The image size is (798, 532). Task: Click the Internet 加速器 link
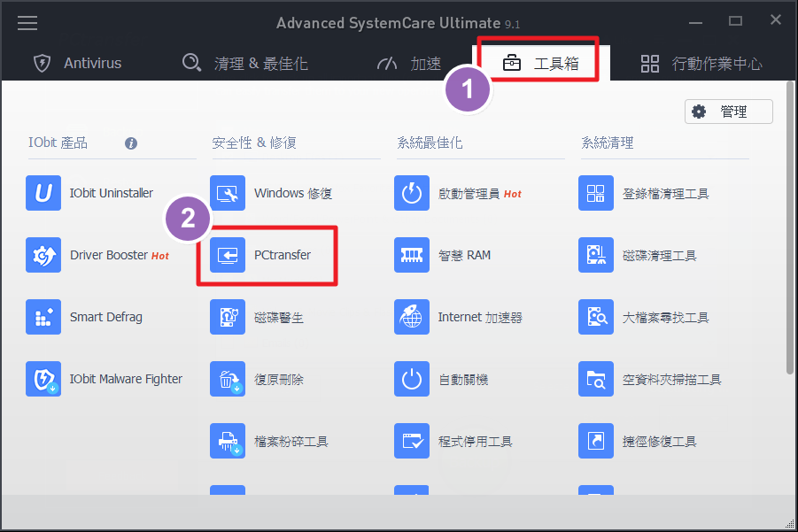(479, 317)
